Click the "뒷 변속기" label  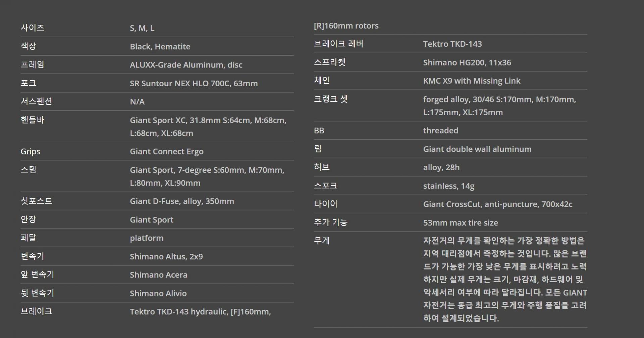37,293
